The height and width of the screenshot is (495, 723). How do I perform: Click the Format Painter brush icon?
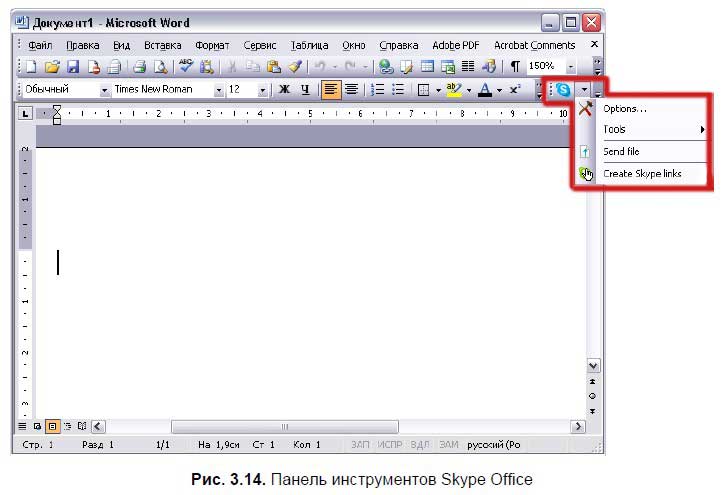pyautogui.click(x=295, y=67)
